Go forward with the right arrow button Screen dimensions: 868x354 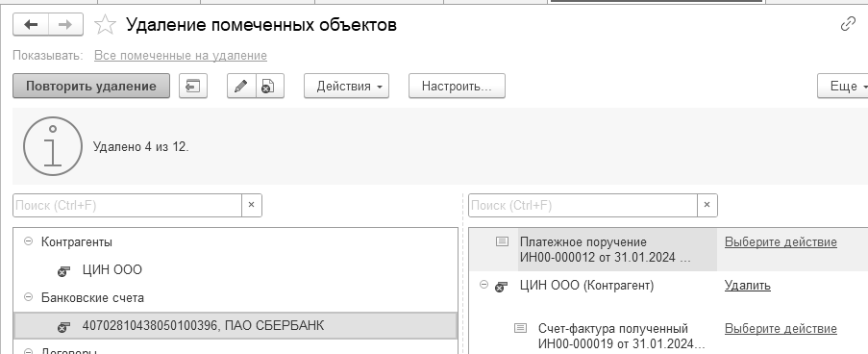point(65,24)
